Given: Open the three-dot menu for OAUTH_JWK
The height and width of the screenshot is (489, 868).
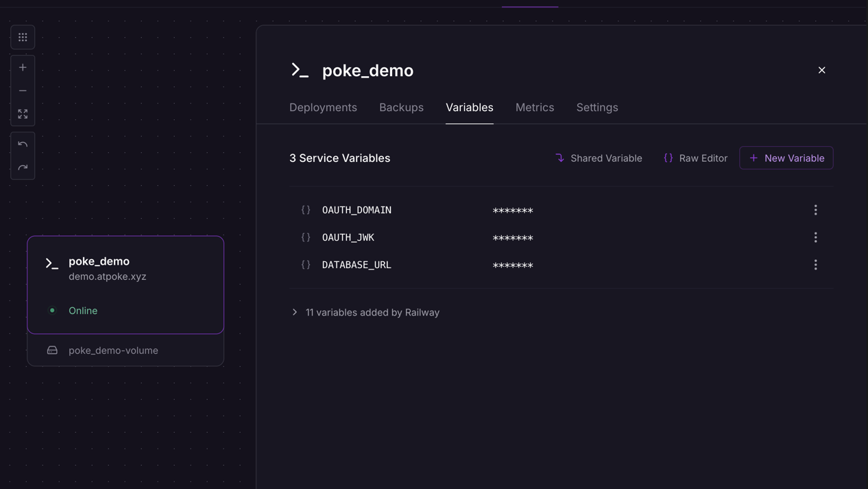Looking at the screenshot, I should pyautogui.click(x=815, y=237).
